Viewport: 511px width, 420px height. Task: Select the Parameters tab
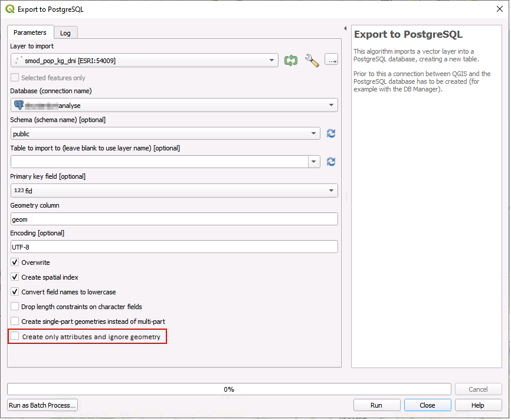[x=30, y=32]
